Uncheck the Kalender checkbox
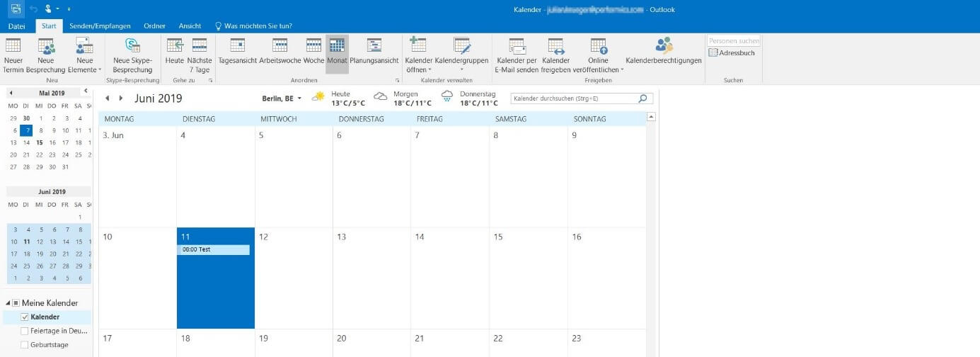 [25, 317]
